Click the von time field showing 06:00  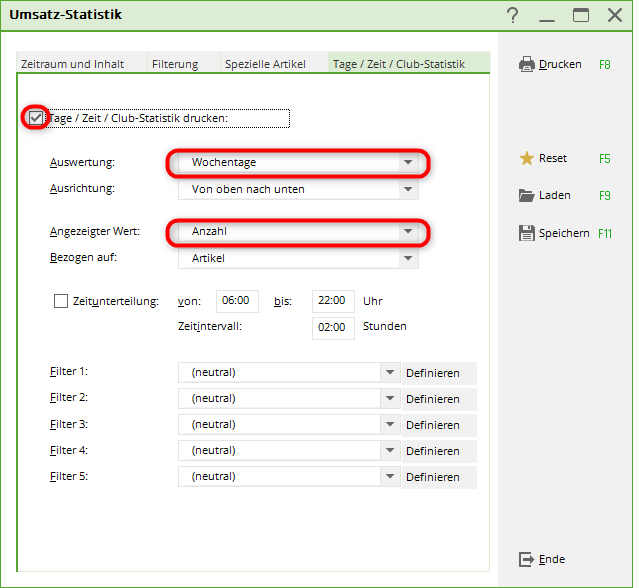click(238, 301)
